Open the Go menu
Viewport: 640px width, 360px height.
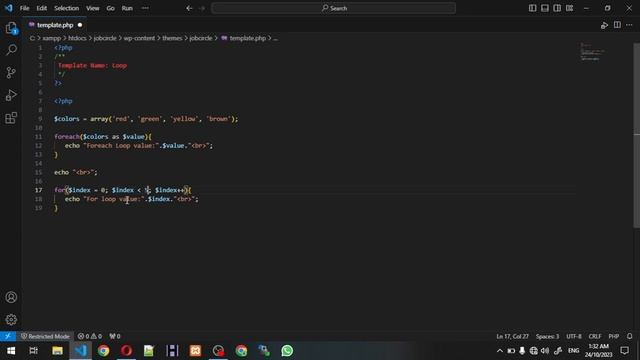(x=111, y=8)
